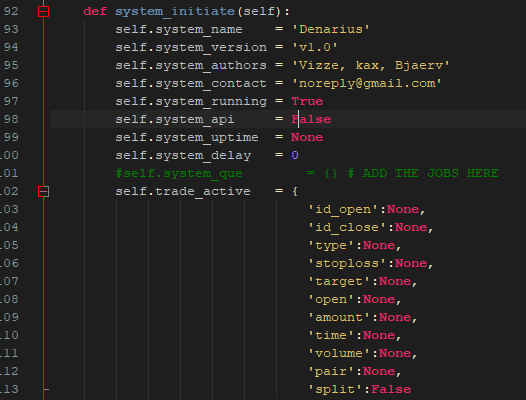Click the 'stoploss' dictionary key
The image size is (526, 400).
347,263
